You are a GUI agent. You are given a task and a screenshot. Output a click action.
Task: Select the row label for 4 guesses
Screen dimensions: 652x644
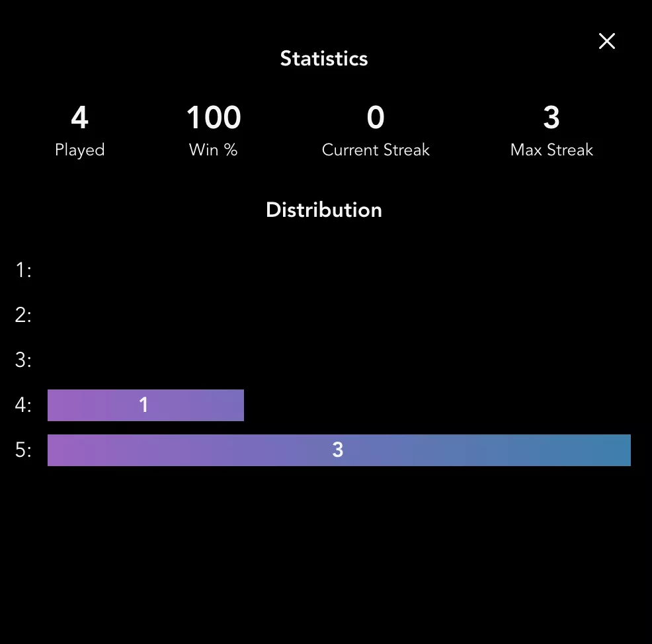pyautogui.click(x=23, y=405)
